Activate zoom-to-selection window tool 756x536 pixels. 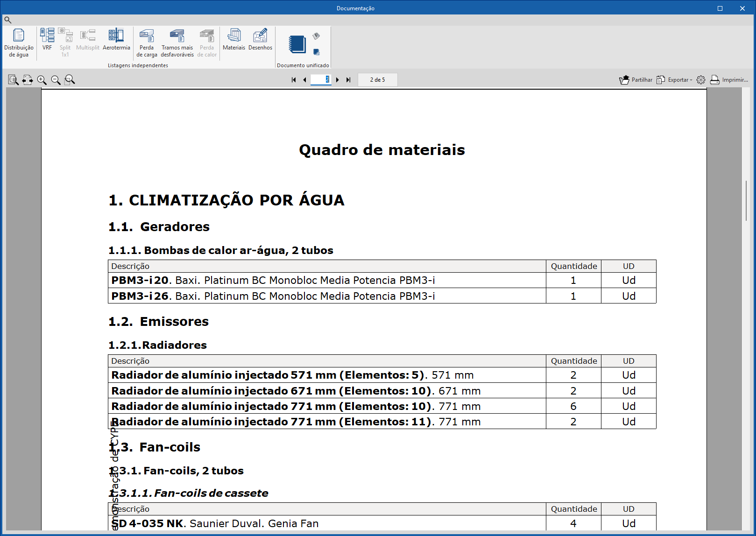[70, 80]
